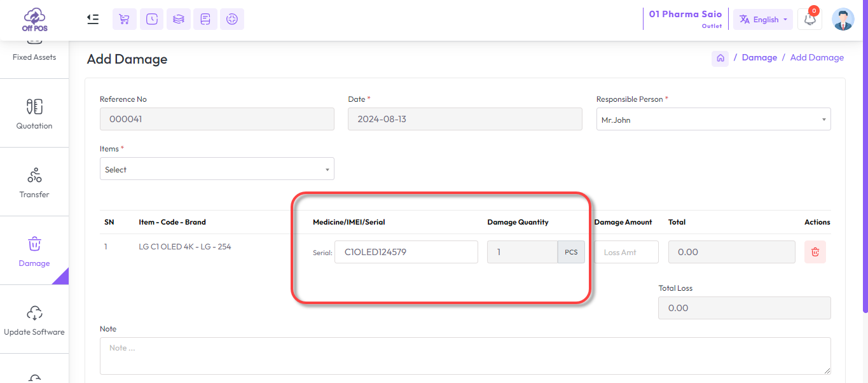Click the Loss Amt input field
The height and width of the screenshot is (383, 868).
[x=626, y=252]
